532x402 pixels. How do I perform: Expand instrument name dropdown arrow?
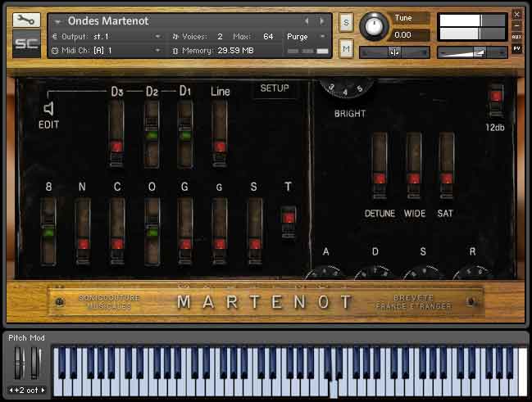coord(58,22)
